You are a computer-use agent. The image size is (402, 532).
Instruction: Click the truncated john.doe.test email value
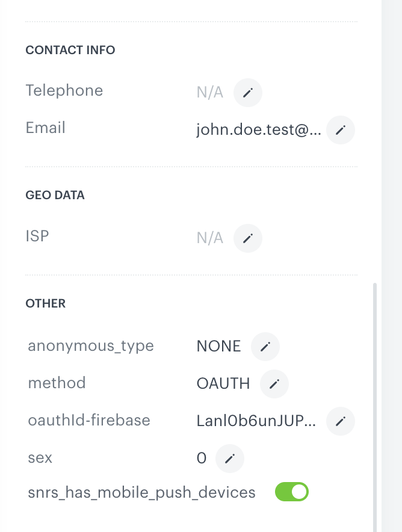(259, 129)
